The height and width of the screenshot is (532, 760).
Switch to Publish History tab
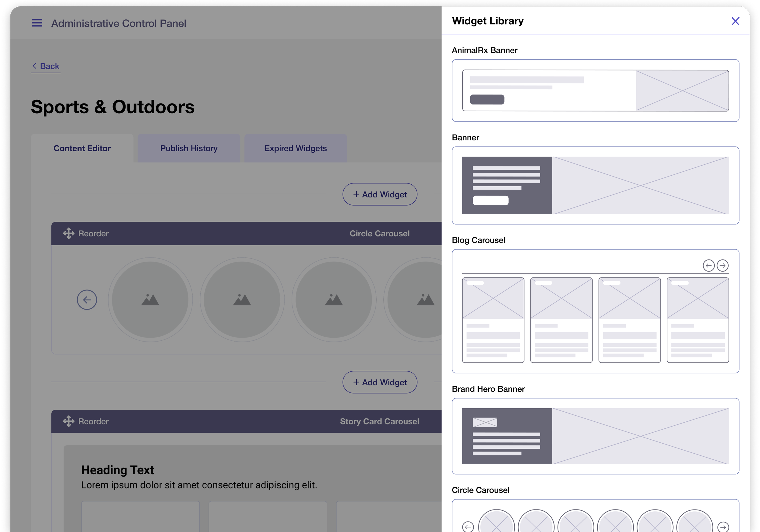point(189,148)
